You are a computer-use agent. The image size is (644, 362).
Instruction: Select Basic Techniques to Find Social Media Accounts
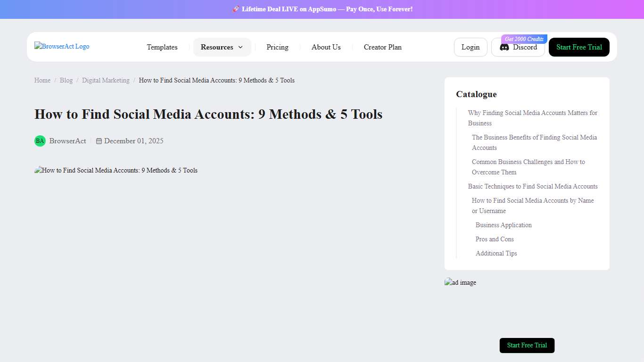[533, 186]
